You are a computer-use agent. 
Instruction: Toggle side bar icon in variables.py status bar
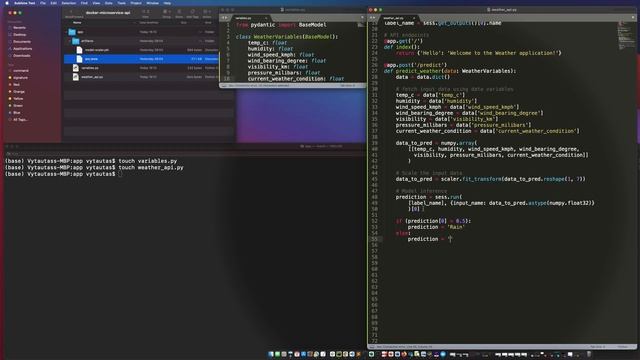tap(223, 86)
